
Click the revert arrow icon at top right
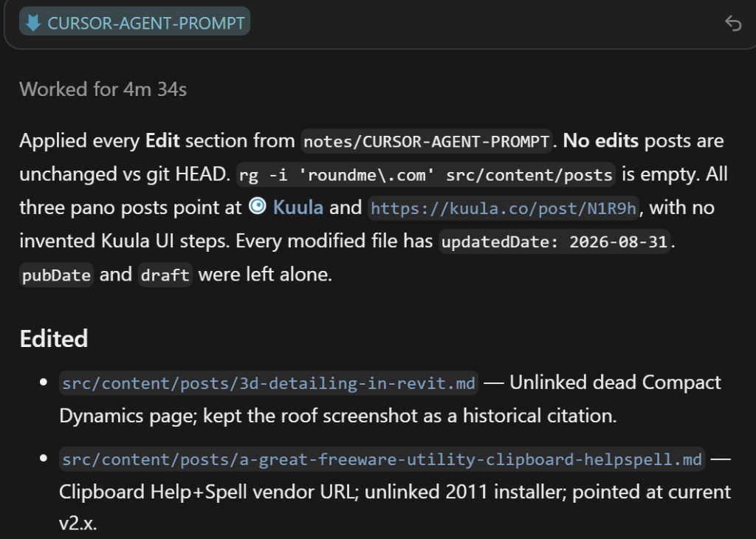(x=733, y=23)
